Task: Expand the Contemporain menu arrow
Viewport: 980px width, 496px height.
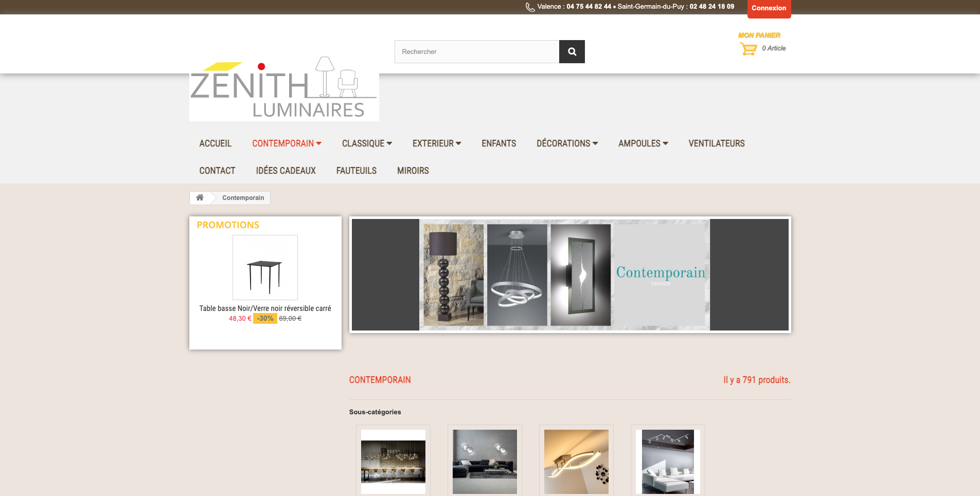Action: click(319, 143)
